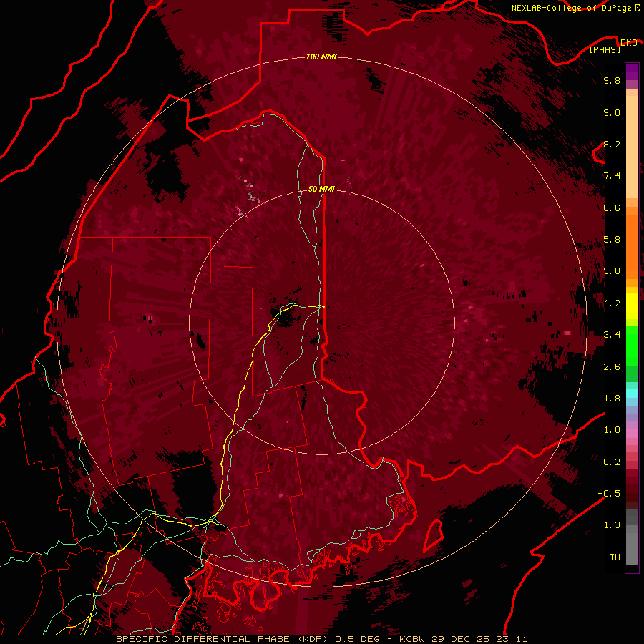The image size is (644, 644).
Task: Click the DKD label above the color scale
Action: click(x=629, y=43)
